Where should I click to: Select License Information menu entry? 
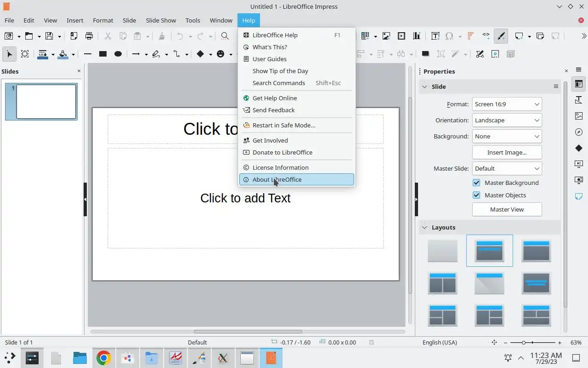tap(297, 167)
